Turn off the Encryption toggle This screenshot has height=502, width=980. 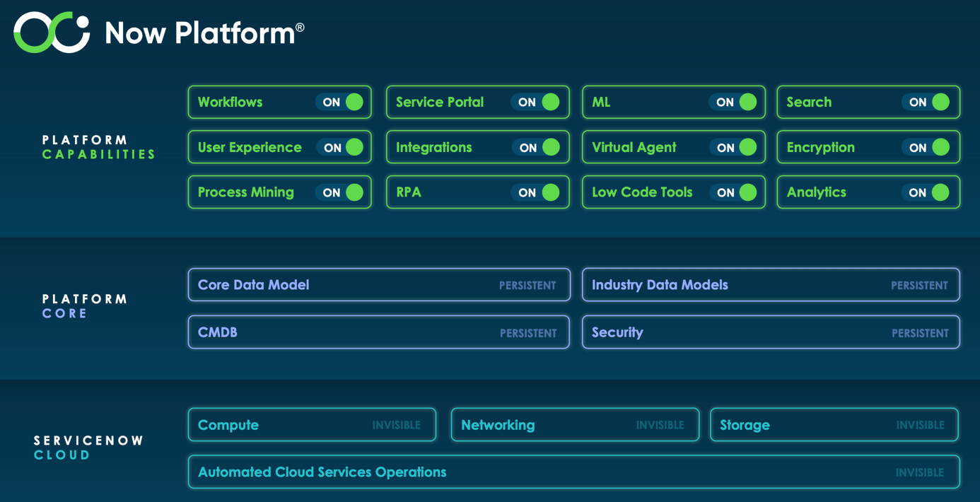tap(929, 147)
